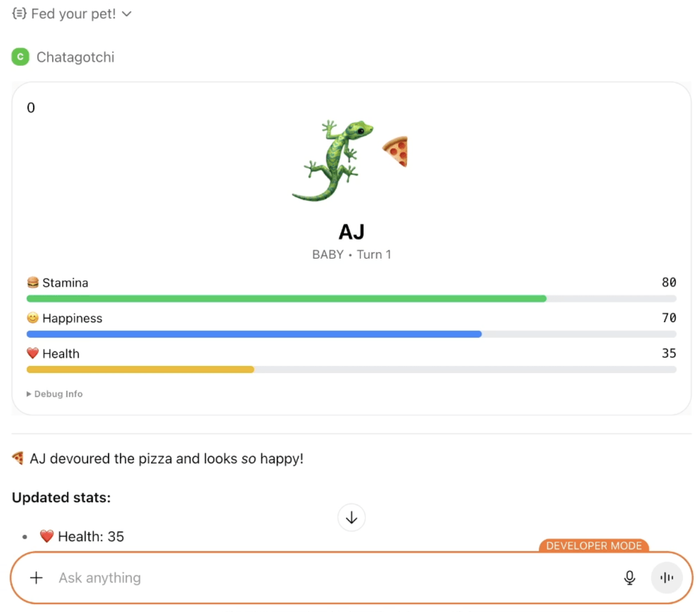The image size is (700, 612).
Task: Click the smiley icon beside Happiness
Action: coord(33,318)
